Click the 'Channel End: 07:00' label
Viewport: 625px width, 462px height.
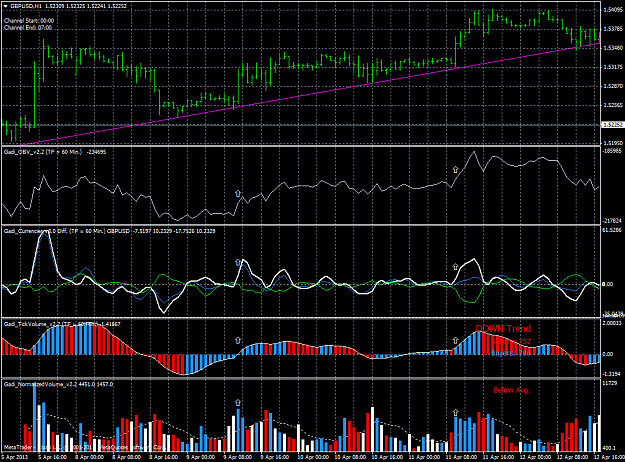pyautogui.click(x=28, y=28)
